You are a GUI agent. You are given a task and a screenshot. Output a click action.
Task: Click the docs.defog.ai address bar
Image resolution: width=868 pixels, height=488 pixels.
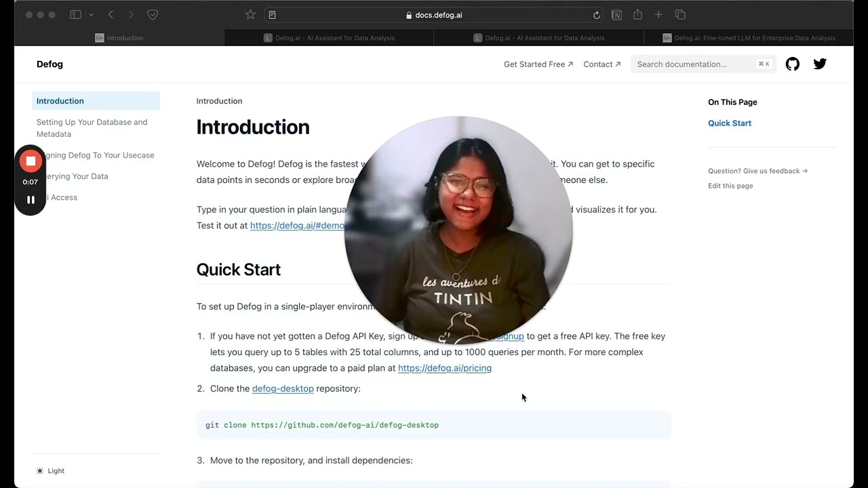tap(433, 15)
